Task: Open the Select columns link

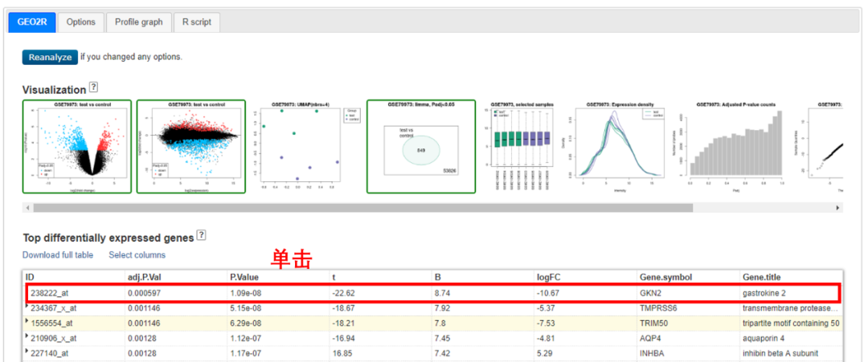Action: pyautogui.click(x=137, y=254)
